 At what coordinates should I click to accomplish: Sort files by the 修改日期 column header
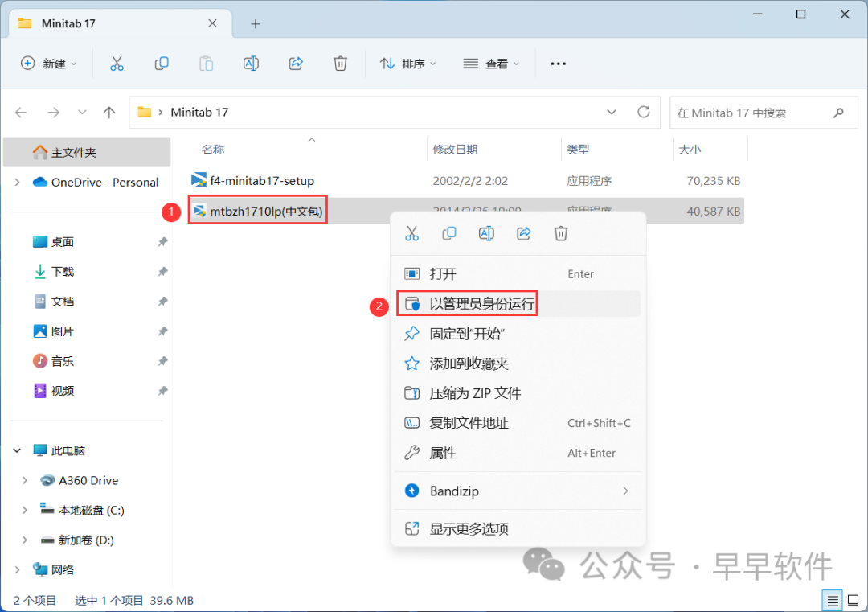click(x=456, y=150)
